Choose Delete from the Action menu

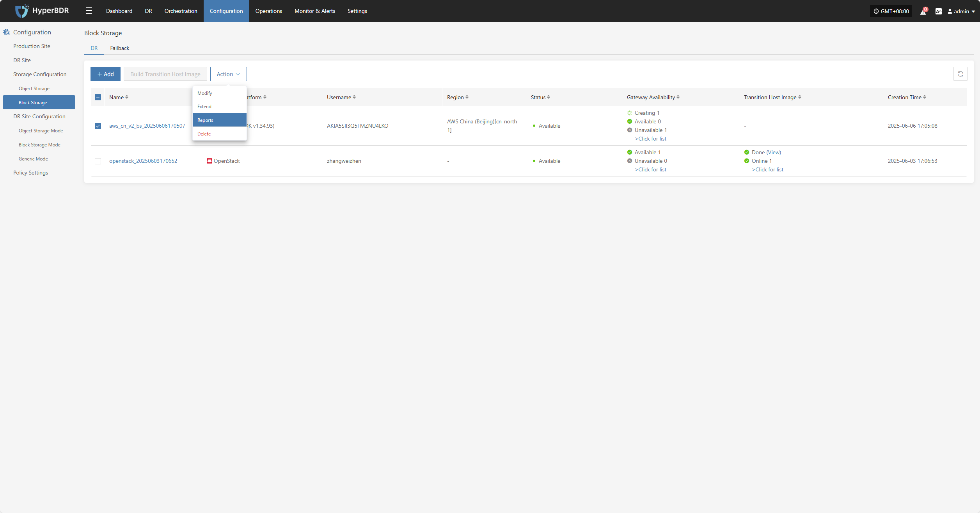point(220,134)
